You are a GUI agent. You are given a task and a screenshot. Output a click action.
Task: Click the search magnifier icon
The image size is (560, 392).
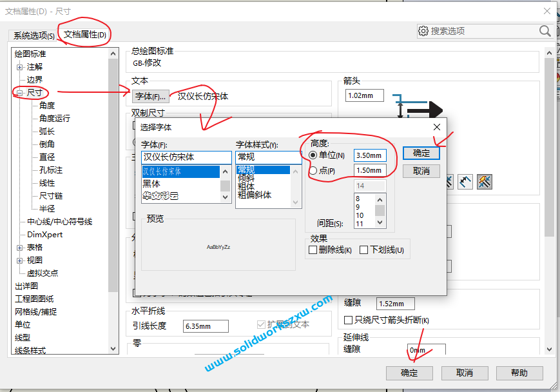[x=545, y=31]
